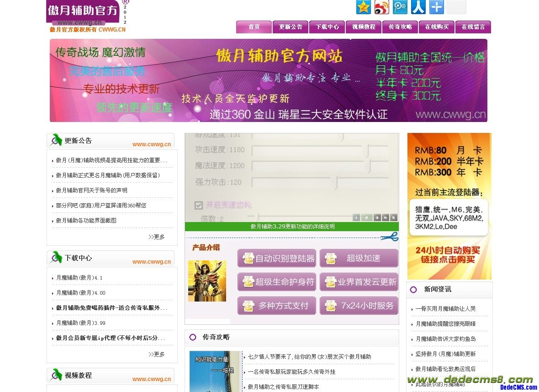
Task: Click the blue plus more-share icon
Action: point(436,7)
